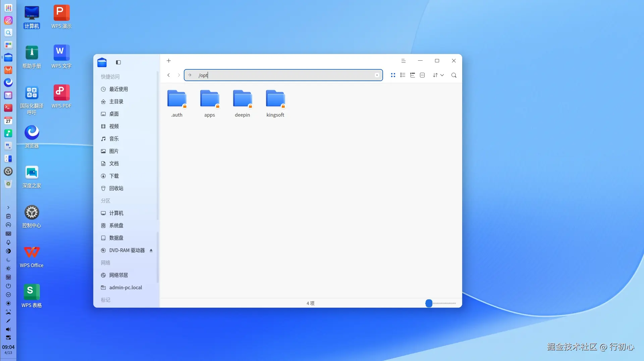The height and width of the screenshot is (361, 644).
Task: Select the deepin folder
Action: pos(243,103)
